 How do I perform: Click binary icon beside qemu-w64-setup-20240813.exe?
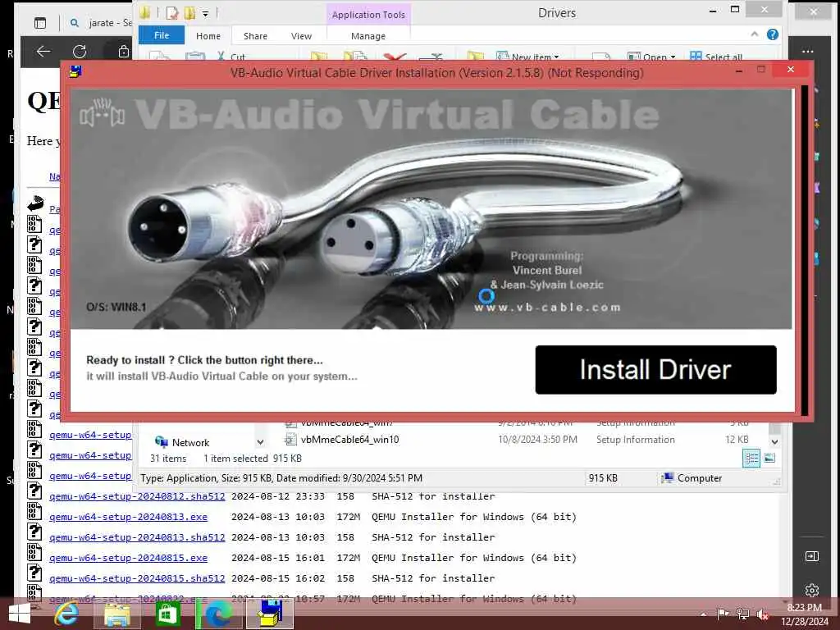[x=34, y=512]
